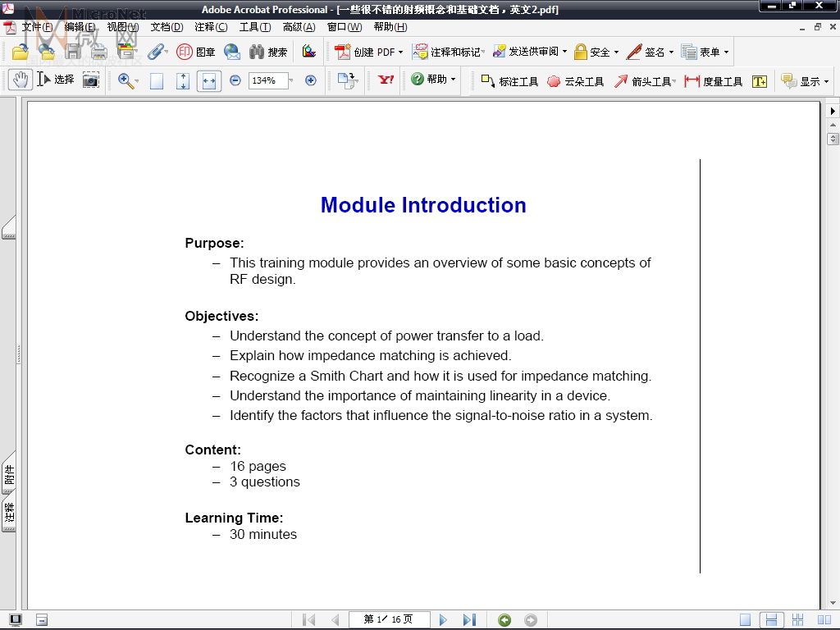840x630 pixels.
Task: Open a file with the folder icon
Action: 21,52
